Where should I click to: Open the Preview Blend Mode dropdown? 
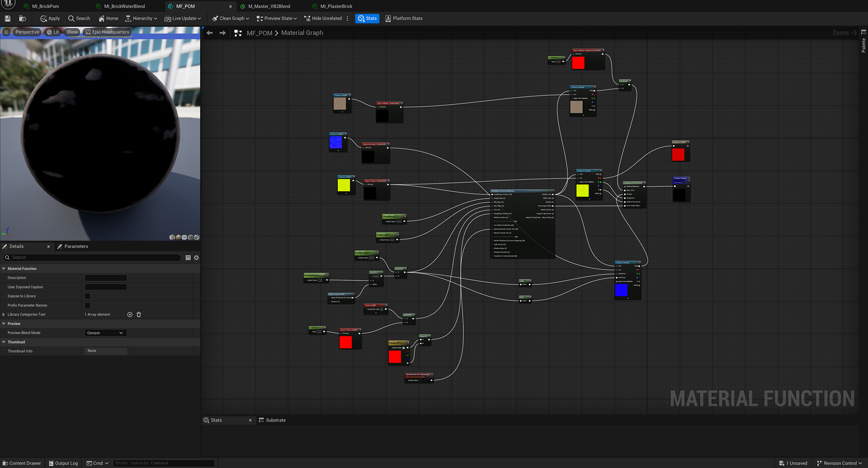tap(105, 333)
